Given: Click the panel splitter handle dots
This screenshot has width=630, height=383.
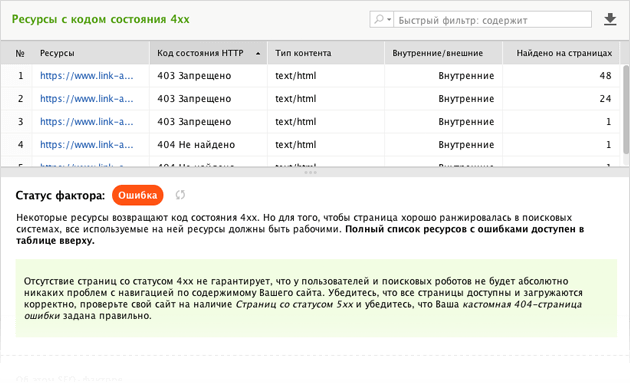Looking at the screenshot, I should pos(311,172).
